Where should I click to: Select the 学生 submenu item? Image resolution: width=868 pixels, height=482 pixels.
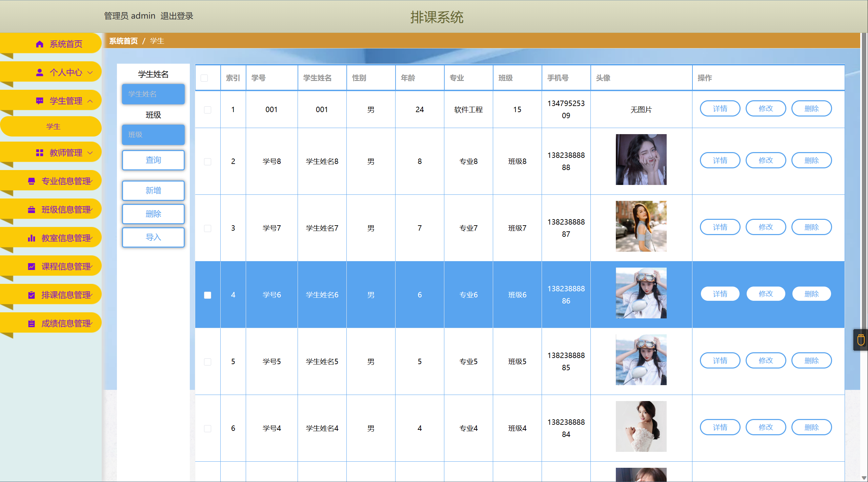pos(51,126)
